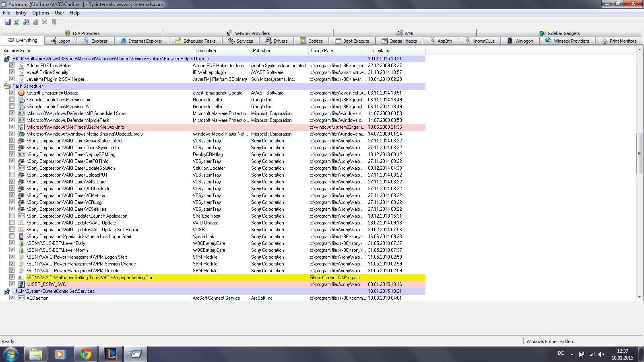The image size is (644, 362).
Task: Sort by the Image Path column header
Action: tap(338, 51)
